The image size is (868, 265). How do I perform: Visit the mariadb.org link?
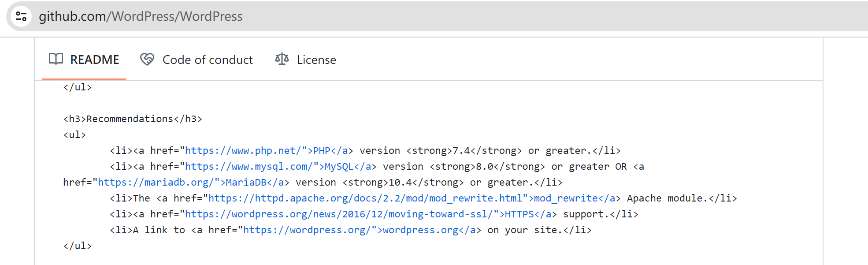[x=156, y=183]
